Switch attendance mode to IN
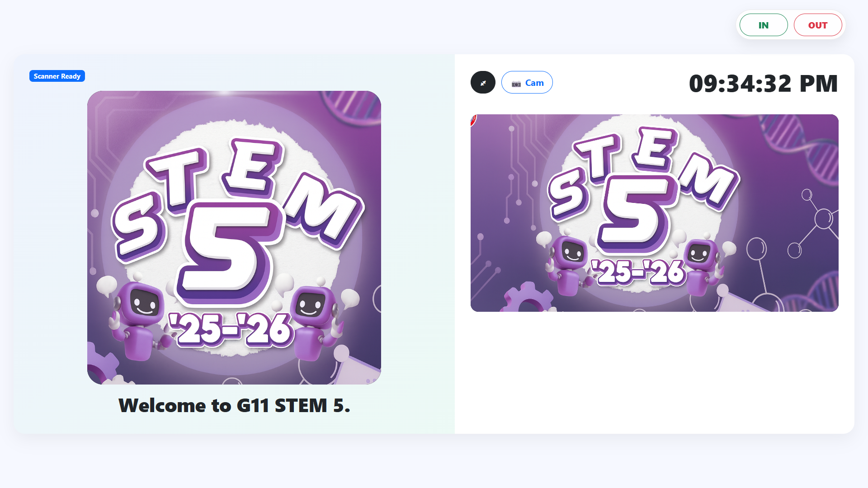 [x=764, y=25]
